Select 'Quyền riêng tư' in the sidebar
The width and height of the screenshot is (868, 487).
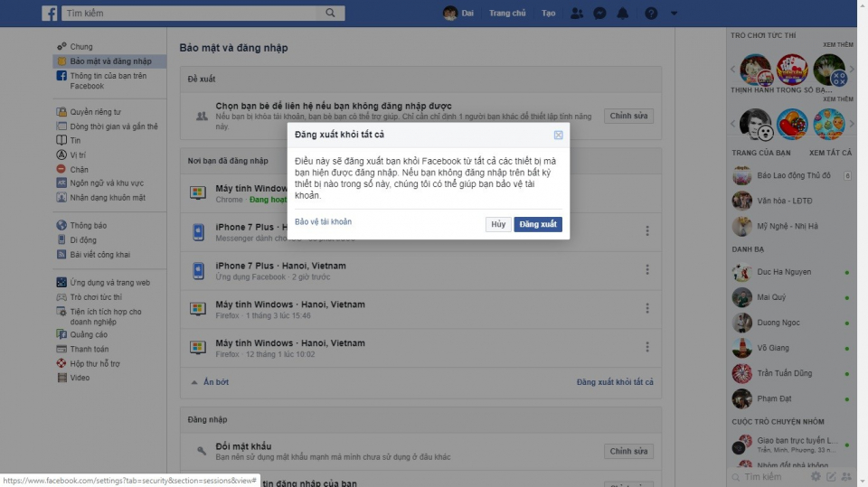point(95,112)
